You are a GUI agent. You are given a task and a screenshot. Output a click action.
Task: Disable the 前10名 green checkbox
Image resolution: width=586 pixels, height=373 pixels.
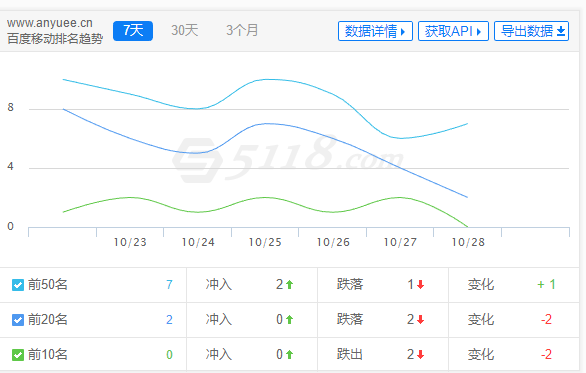18,354
